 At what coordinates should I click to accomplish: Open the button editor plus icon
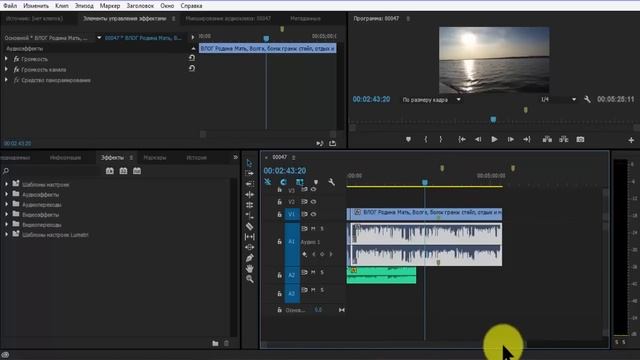coord(631,140)
